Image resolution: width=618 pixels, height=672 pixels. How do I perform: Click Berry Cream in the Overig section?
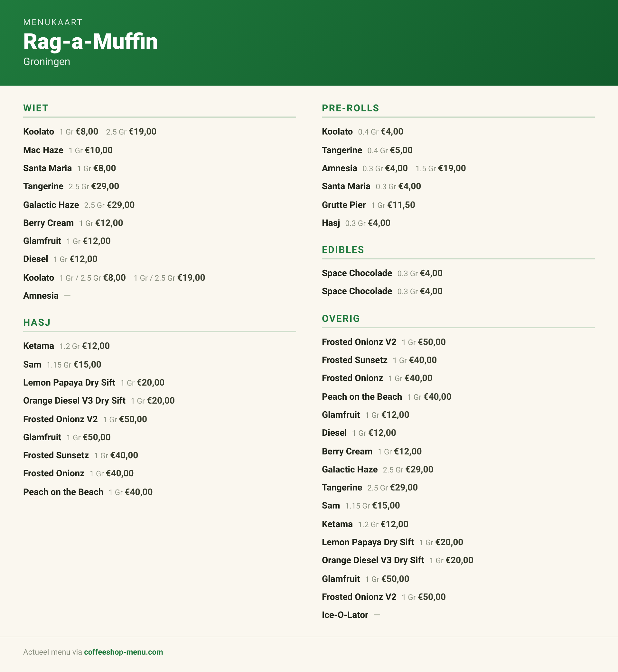tap(347, 451)
